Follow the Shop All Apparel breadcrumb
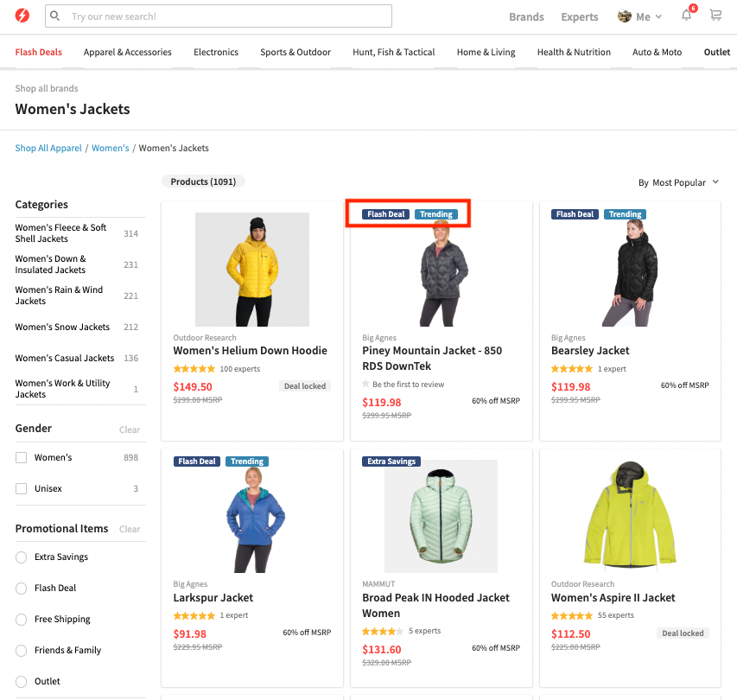 click(48, 148)
